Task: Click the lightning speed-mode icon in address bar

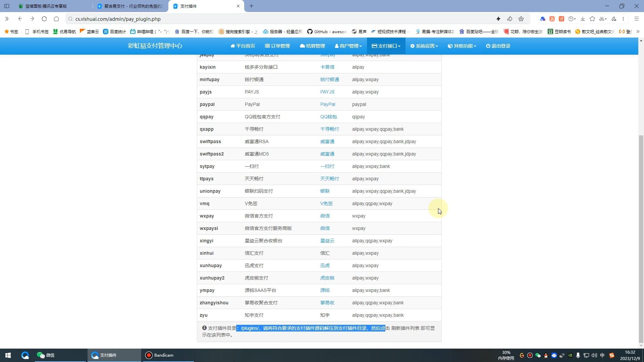Action: (x=498, y=19)
